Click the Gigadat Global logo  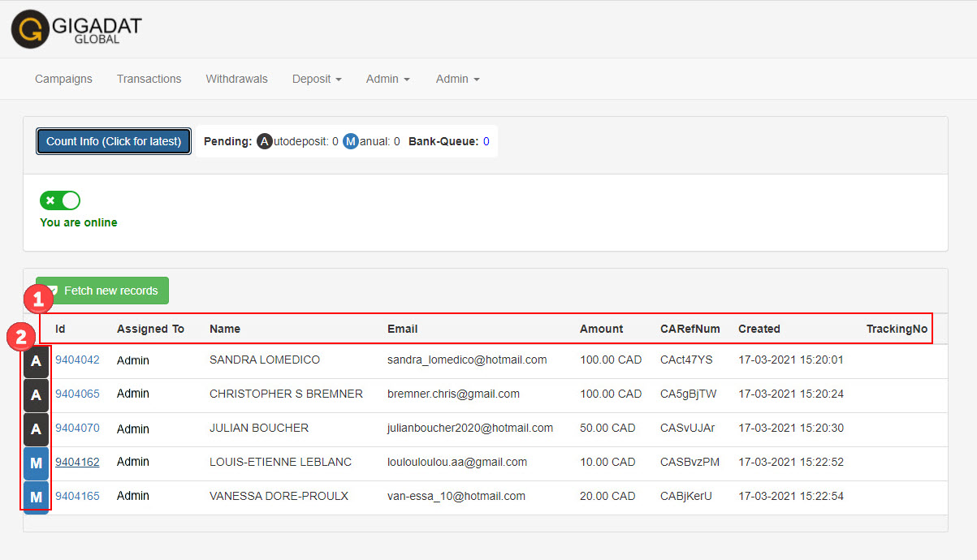[76, 29]
